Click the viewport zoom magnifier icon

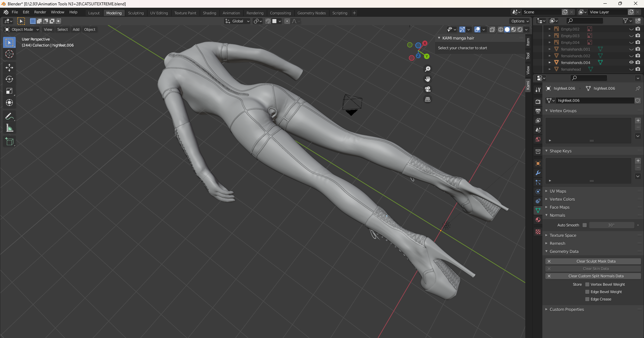tap(428, 69)
